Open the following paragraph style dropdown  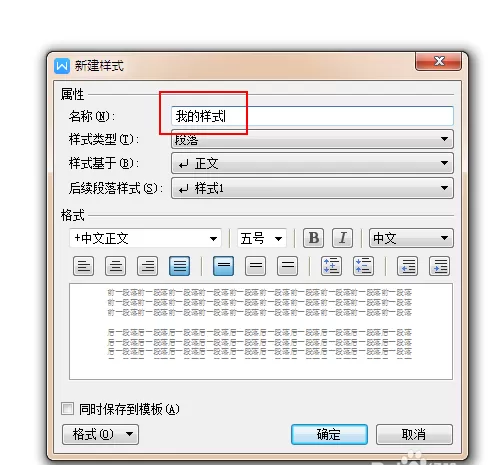(x=312, y=188)
